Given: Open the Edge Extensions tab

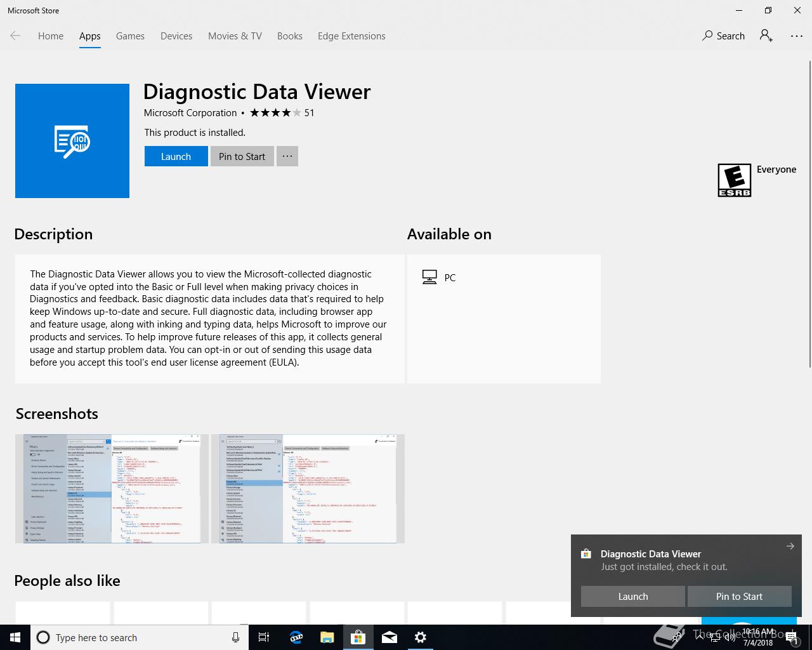Looking at the screenshot, I should [351, 36].
